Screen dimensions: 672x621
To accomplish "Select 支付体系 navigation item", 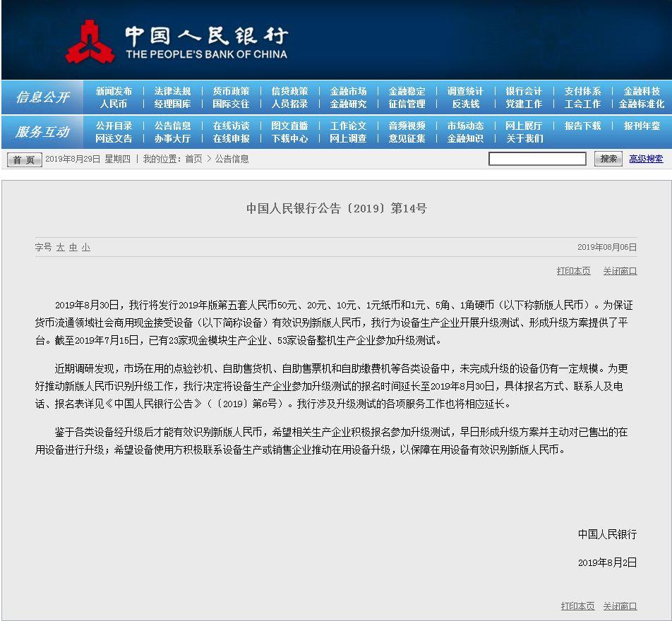I will tap(582, 91).
